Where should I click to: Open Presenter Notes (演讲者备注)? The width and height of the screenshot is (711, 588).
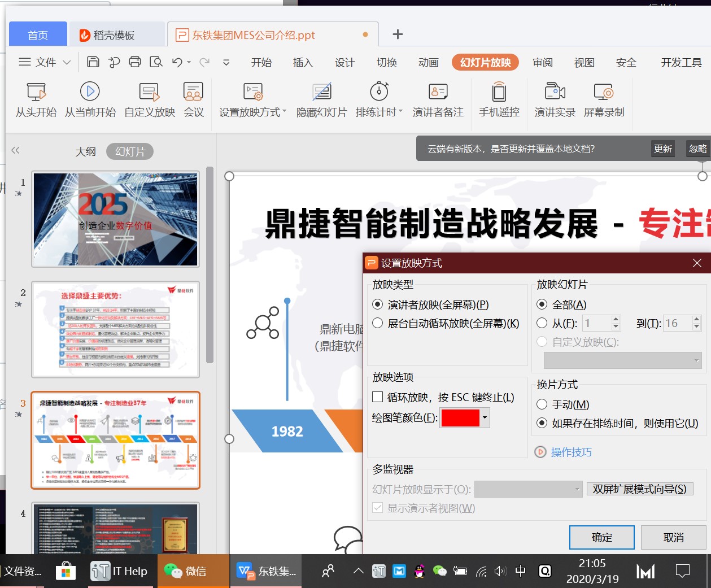coord(438,100)
